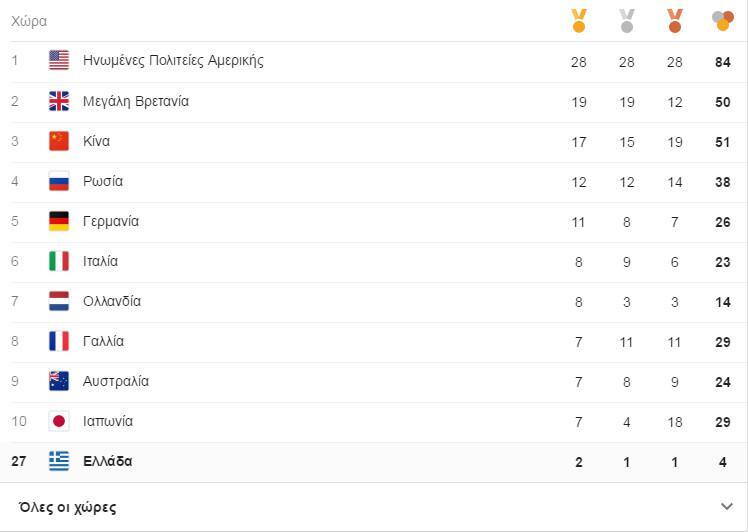Click the total medals column icon
Viewport: 748px width, 532px height.
(x=722, y=20)
